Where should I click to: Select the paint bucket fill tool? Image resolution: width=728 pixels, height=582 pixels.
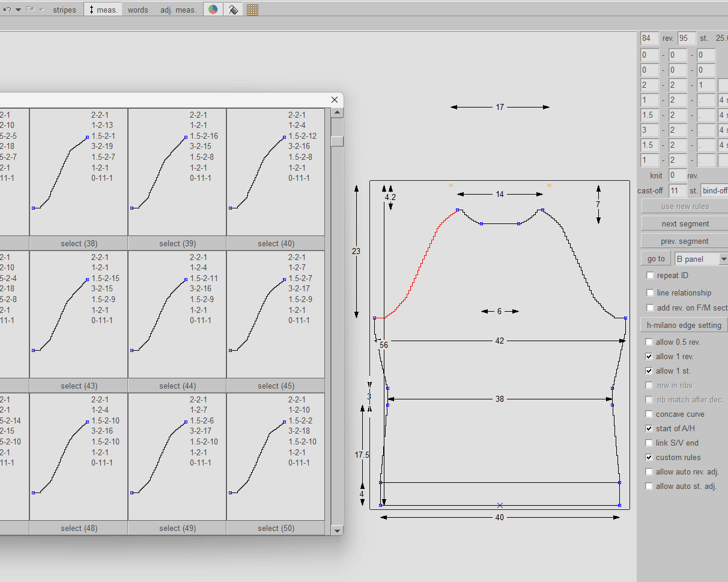tap(232, 10)
